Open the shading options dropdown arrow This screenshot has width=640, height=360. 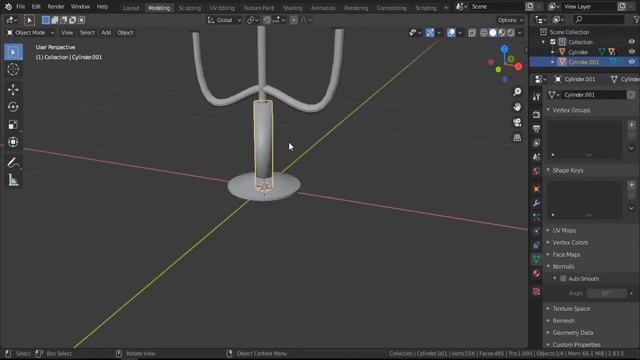pyautogui.click(x=520, y=33)
